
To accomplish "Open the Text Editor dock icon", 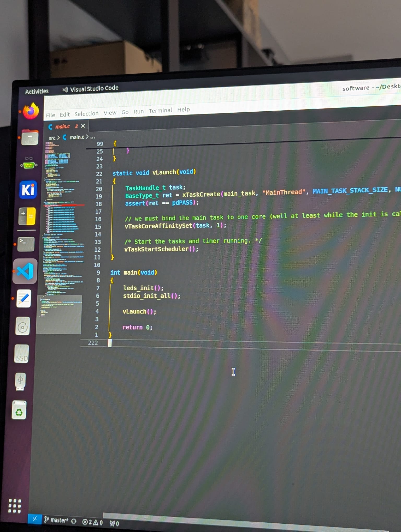I will coord(24,299).
